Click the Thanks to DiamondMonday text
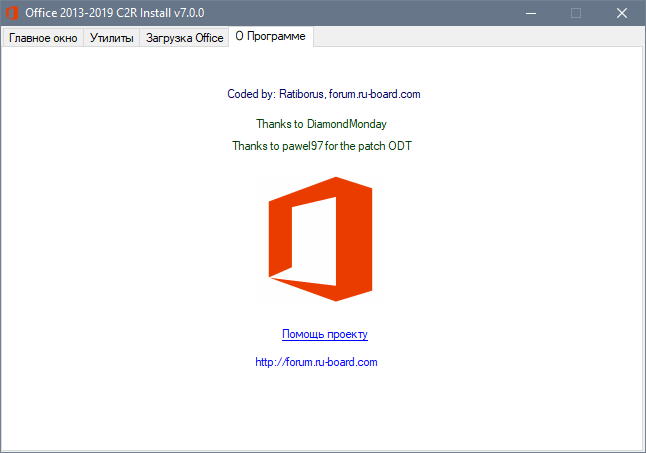This screenshot has height=453, width=646. click(x=321, y=124)
